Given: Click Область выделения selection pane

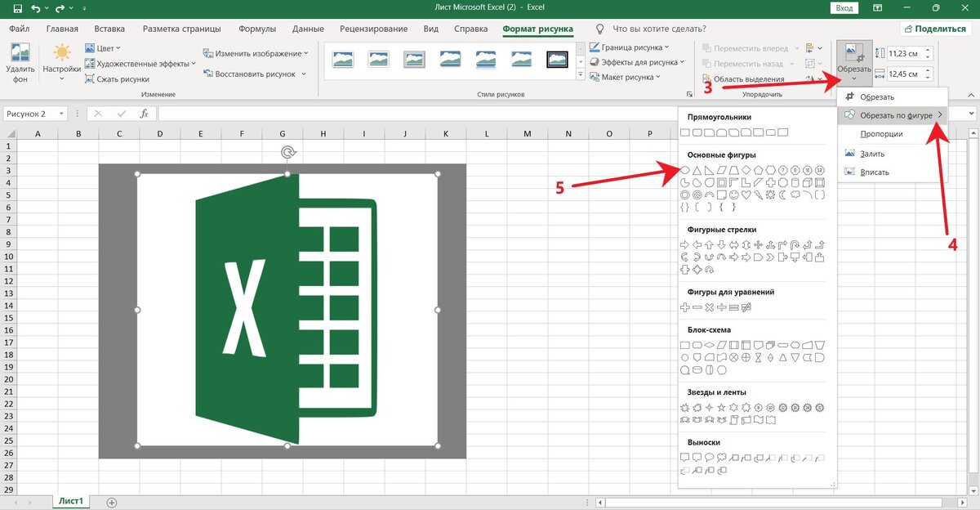Looking at the screenshot, I should 742,79.
